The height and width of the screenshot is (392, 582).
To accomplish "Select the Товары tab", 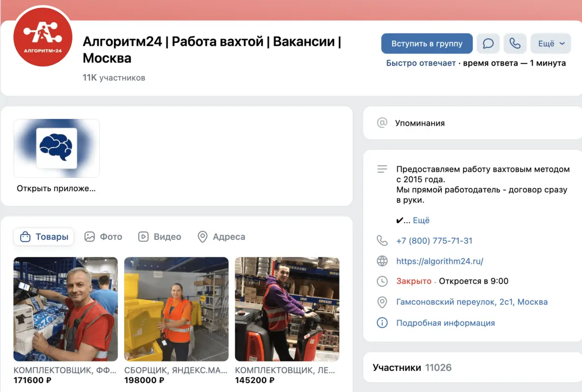I will click(44, 237).
